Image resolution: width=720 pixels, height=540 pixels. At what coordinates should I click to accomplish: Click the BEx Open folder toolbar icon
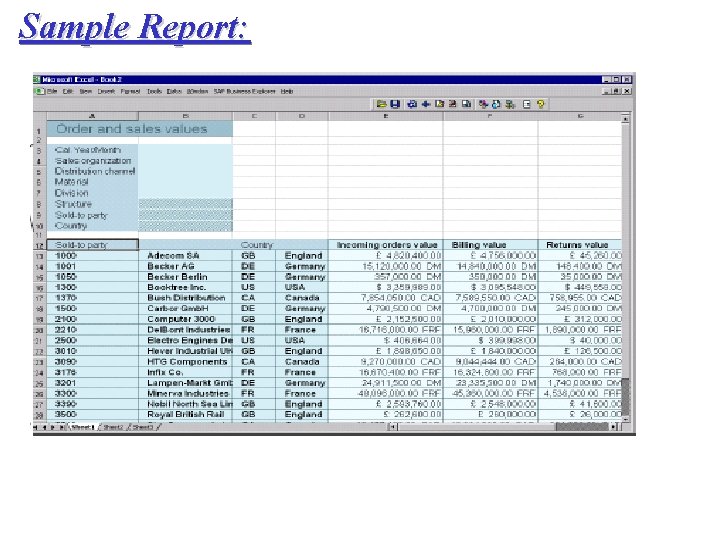click(x=381, y=104)
